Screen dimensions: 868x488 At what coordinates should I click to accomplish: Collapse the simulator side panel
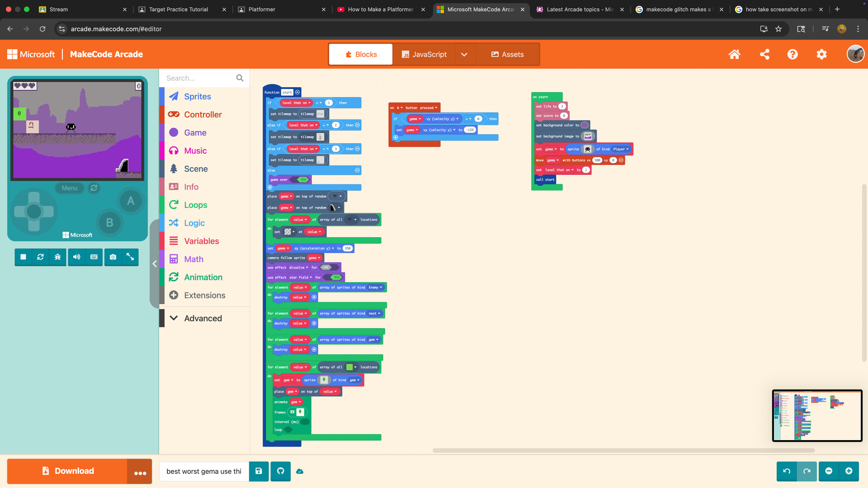(155, 264)
